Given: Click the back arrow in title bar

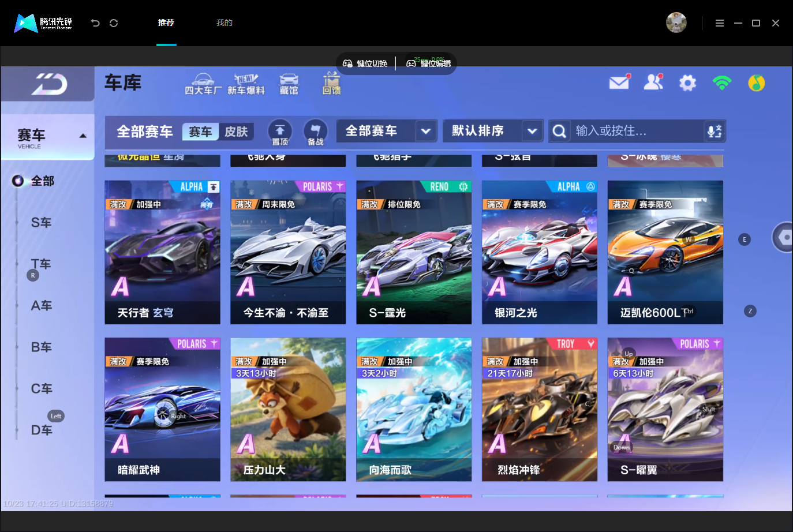Looking at the screenshot, I should tap(95, 23).
